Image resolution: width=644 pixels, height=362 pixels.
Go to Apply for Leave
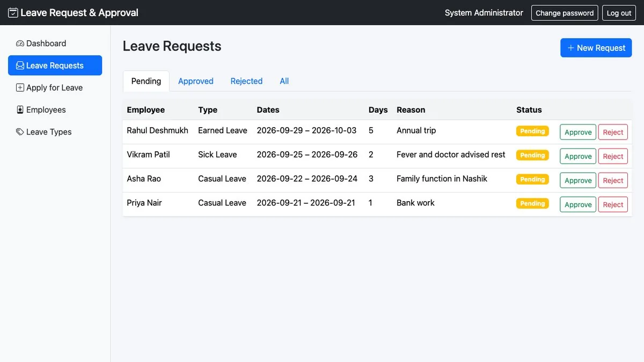coord(55,87)
